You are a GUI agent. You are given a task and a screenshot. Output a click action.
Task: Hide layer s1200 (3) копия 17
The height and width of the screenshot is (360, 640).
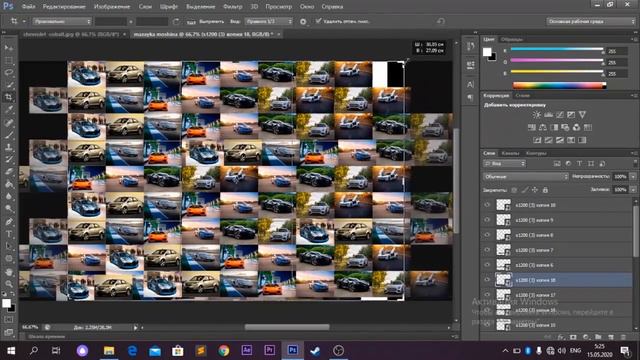487,295
